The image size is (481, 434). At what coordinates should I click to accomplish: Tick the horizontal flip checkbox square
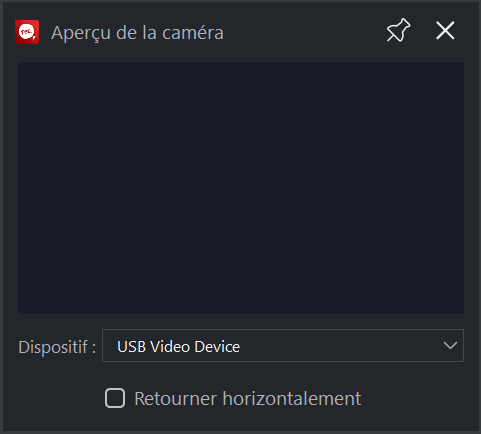[115, 398]
